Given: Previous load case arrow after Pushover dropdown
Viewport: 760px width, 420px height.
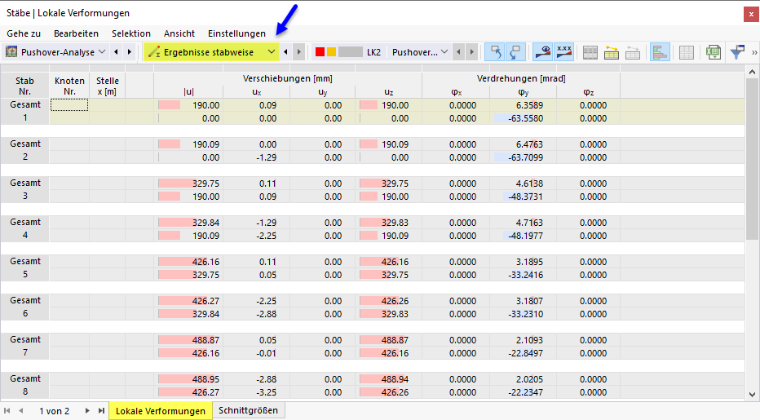Looking at the screenshot, I should [459, 52].
